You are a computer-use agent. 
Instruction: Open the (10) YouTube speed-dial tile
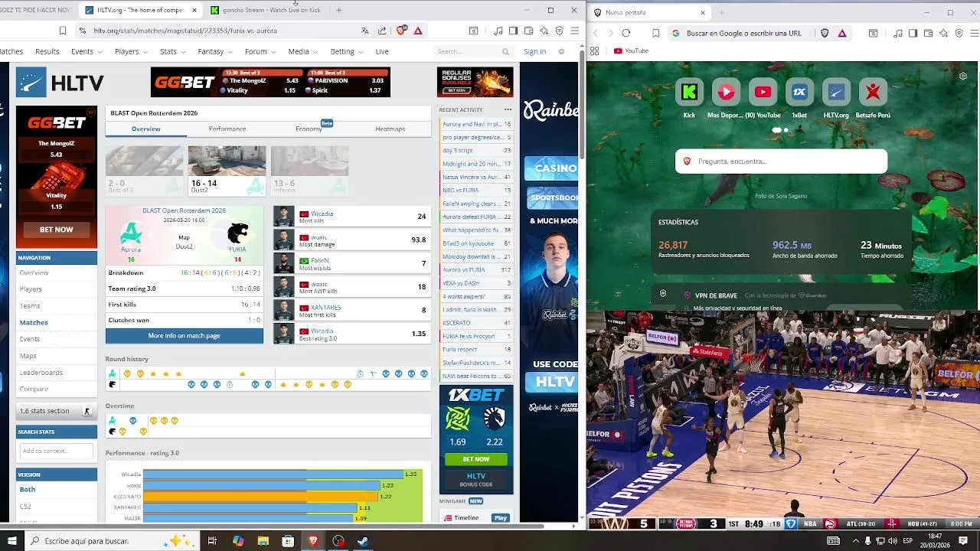pyautogui.click(x=763, y=93)
